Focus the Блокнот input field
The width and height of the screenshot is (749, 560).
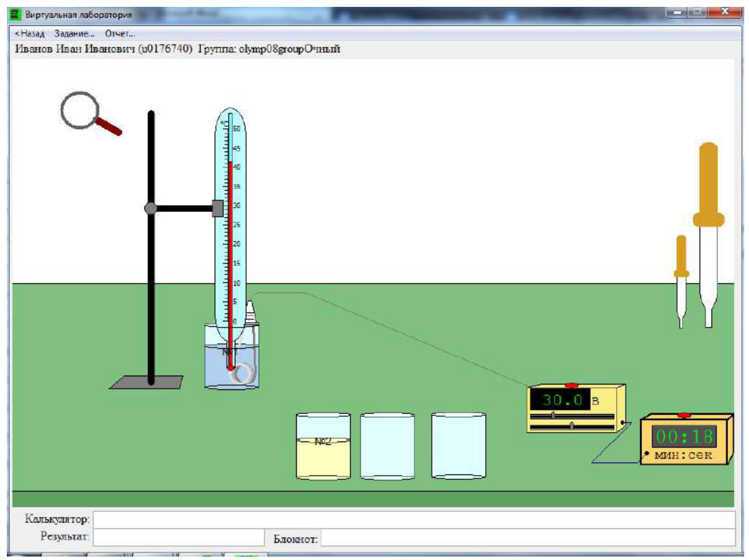click(528, 537)
